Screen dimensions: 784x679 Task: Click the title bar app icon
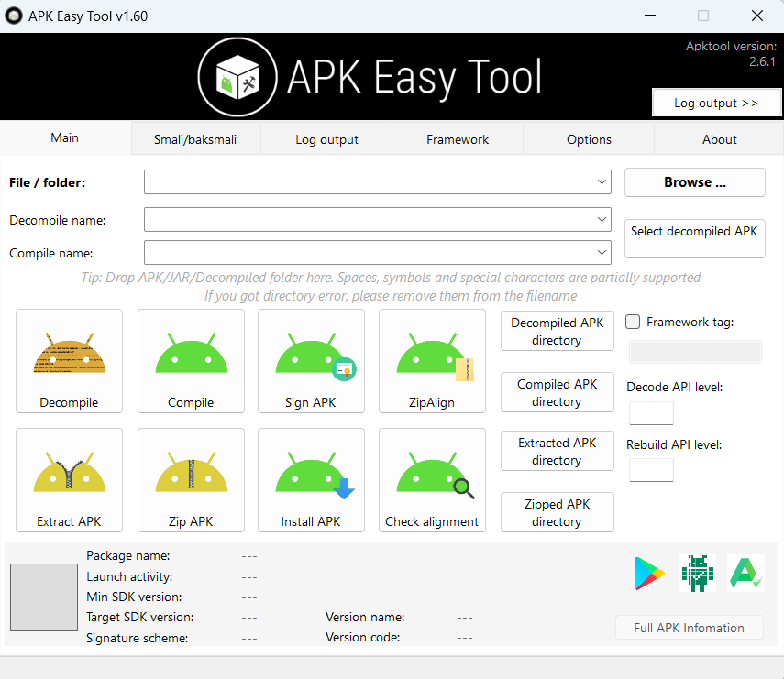(14, 16)
